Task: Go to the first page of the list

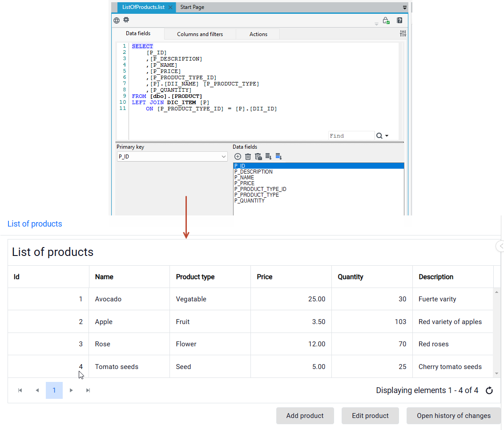Action: point(20,390)
